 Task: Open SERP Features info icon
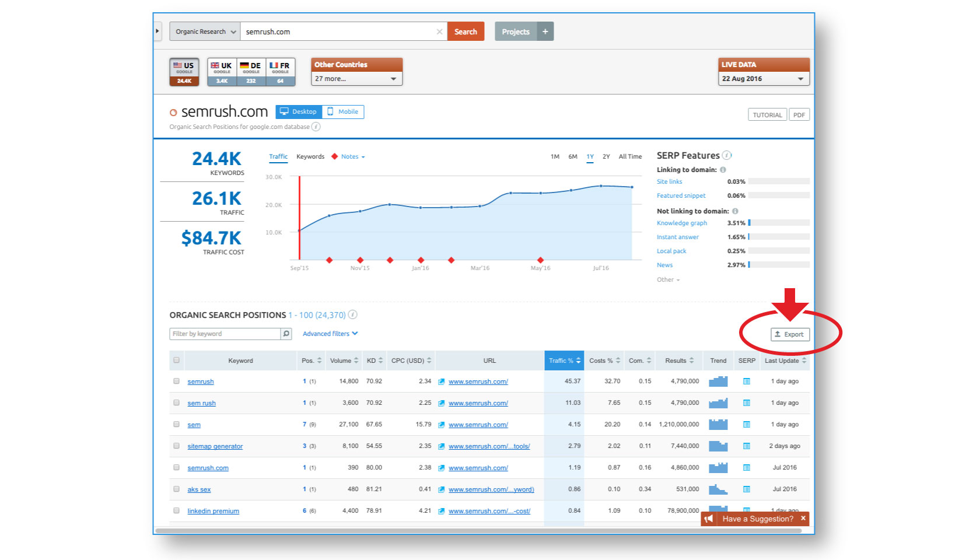(x=727, y=155)
